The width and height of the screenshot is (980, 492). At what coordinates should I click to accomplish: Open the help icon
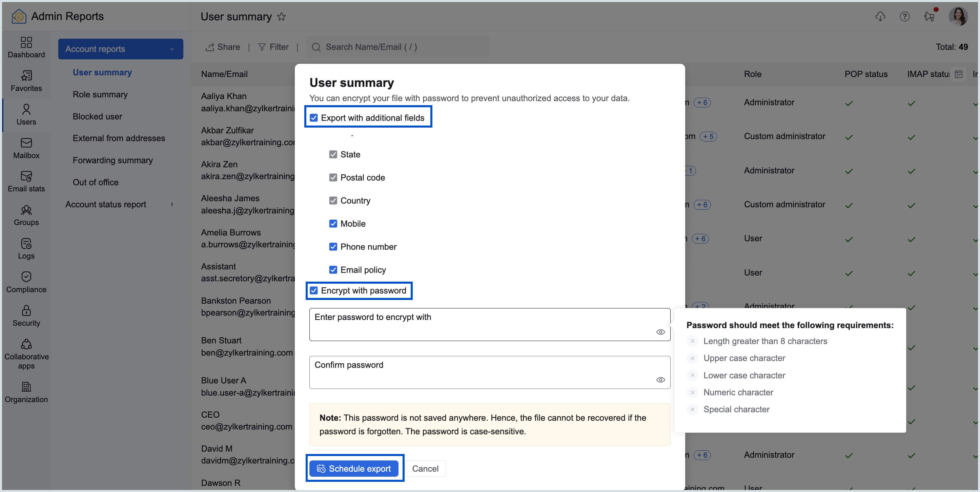[905, 16]
